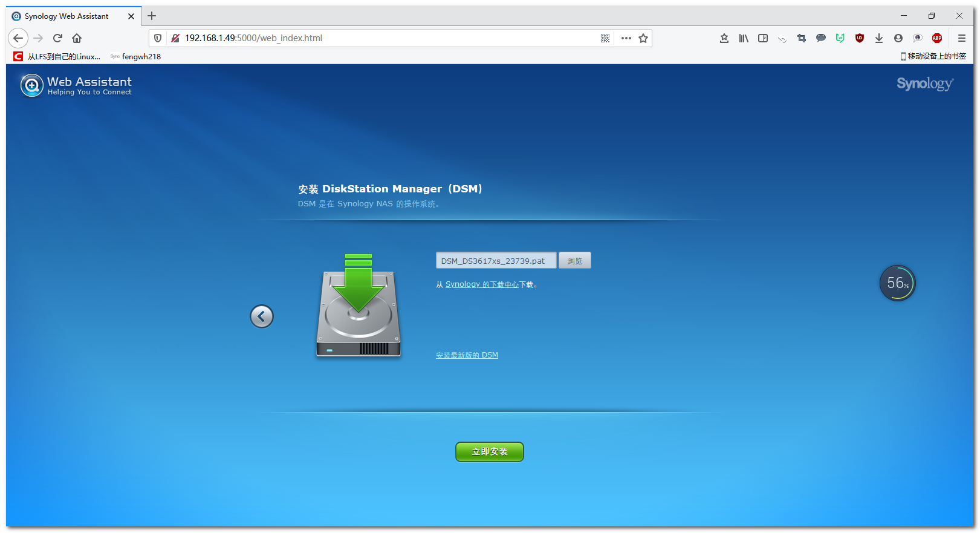Image resolution: width=980 pixels, height=533 pixels.
Task: Open the bookmarks menu star-tray icon
Action: coord(724,38)
